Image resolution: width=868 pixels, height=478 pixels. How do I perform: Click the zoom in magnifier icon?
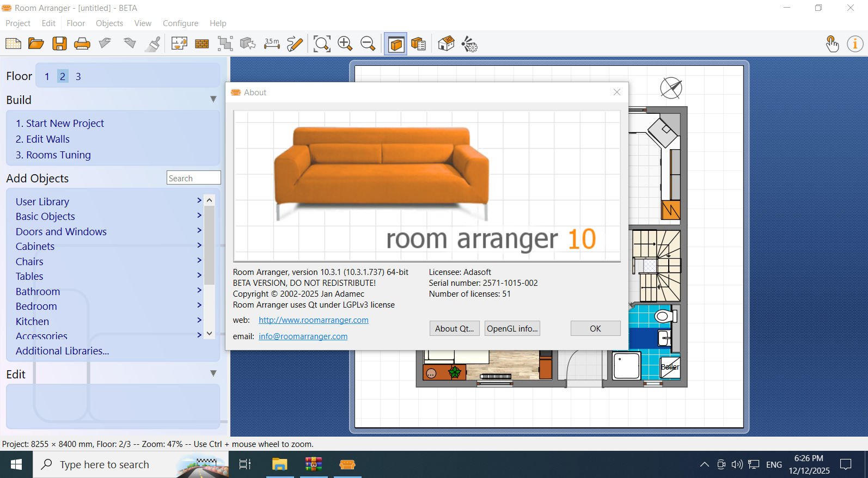[x=345, y=44]
